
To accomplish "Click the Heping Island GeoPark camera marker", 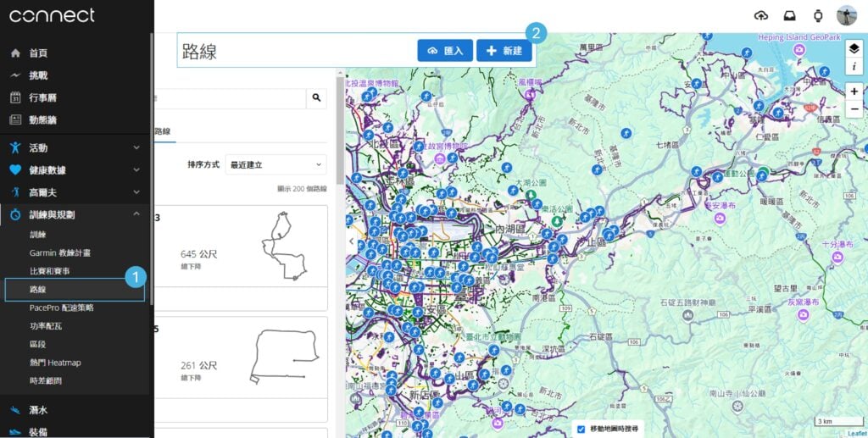I will (x=798, y=50).
